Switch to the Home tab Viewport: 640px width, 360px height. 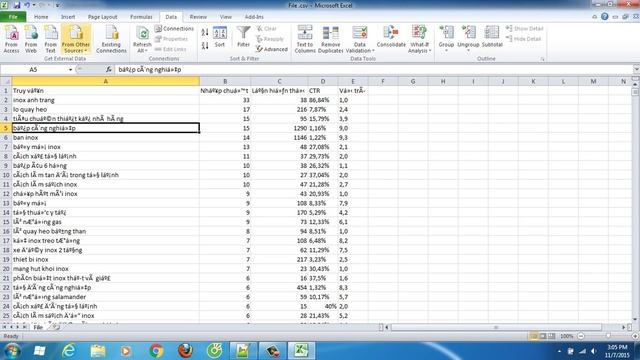(41, 17)
